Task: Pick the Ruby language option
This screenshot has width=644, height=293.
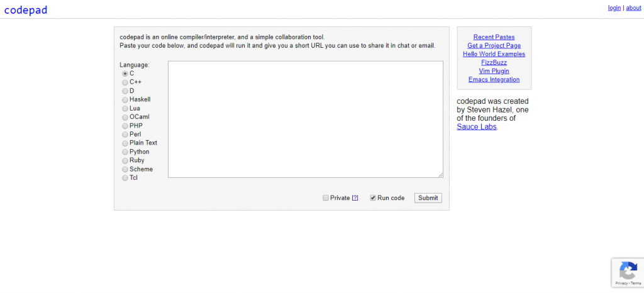Action: point(125,161)
